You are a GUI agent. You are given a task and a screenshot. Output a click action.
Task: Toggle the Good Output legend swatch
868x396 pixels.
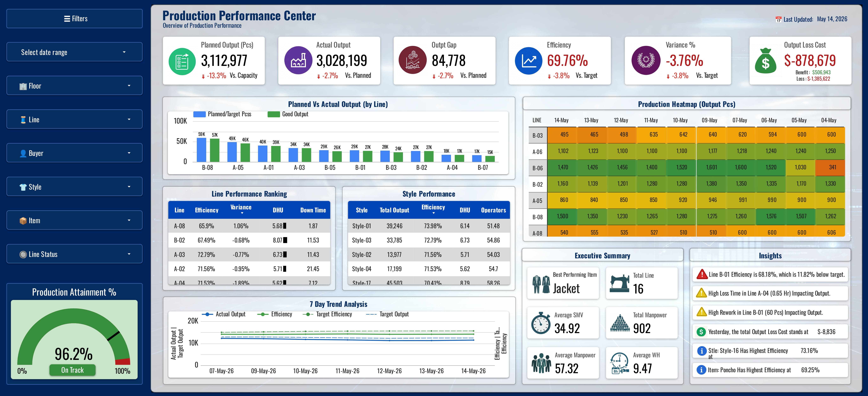(x=274, y=114)
